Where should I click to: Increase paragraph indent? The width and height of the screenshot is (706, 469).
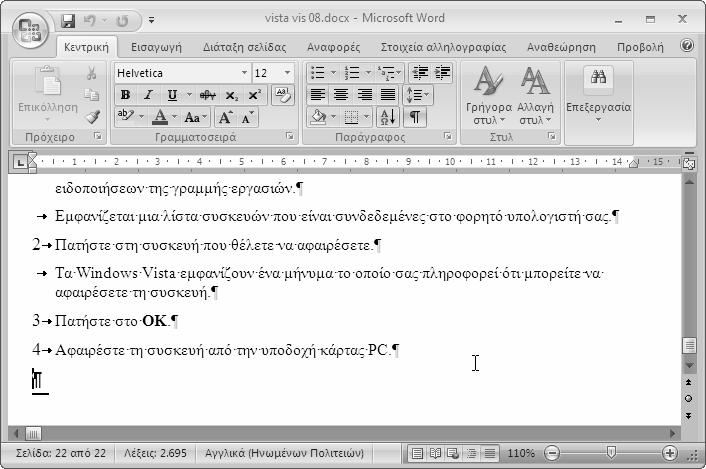pyautogui.click(x=443, y=73)
